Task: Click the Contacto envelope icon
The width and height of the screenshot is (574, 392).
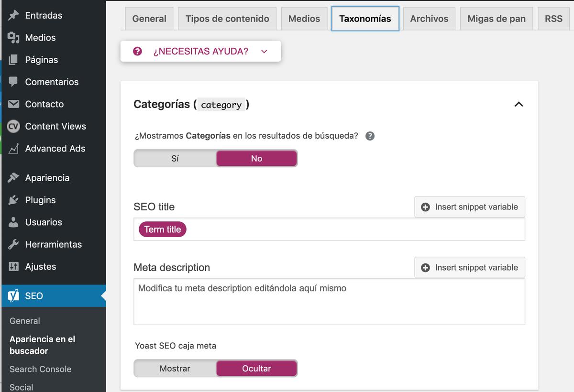Action: 14,104
